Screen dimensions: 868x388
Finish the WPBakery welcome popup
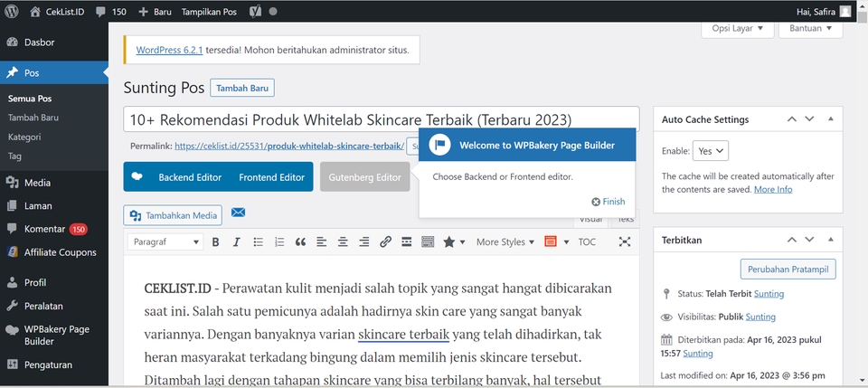click(608, 202)
